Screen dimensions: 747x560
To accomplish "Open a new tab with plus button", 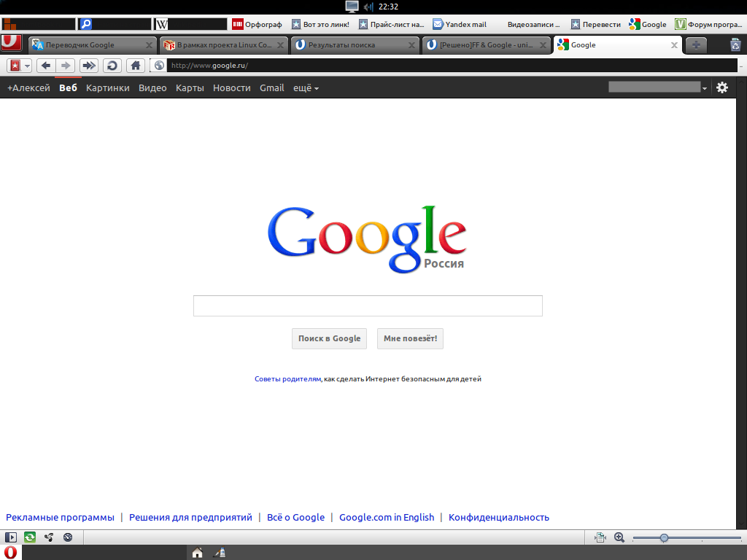I will click(696, 45).
